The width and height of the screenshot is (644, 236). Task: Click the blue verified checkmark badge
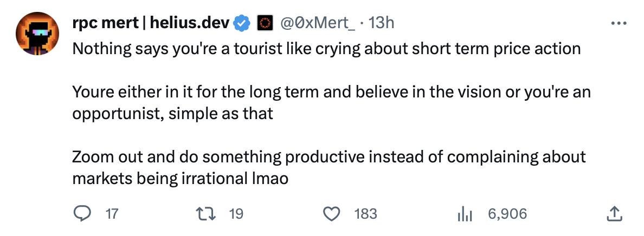tap(241, 23)
